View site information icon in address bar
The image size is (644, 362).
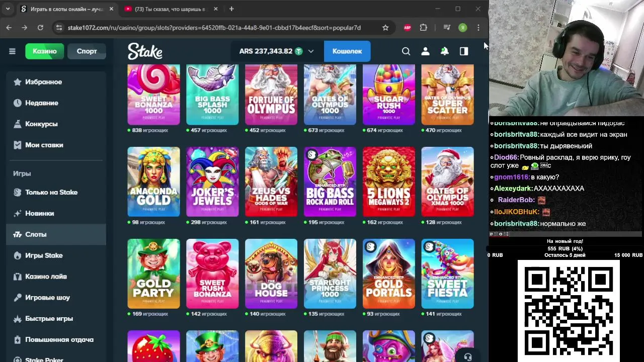59,28
